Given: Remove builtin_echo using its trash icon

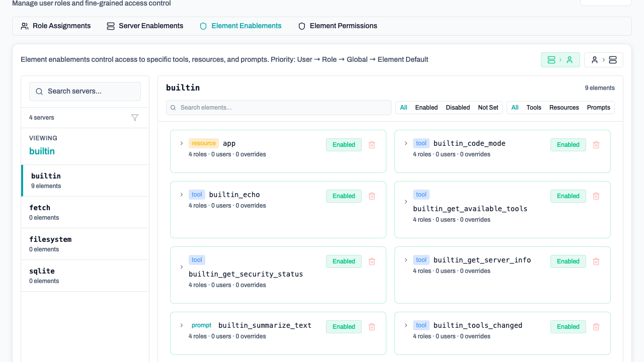Looking at the screenshot, I should point(372,196).
